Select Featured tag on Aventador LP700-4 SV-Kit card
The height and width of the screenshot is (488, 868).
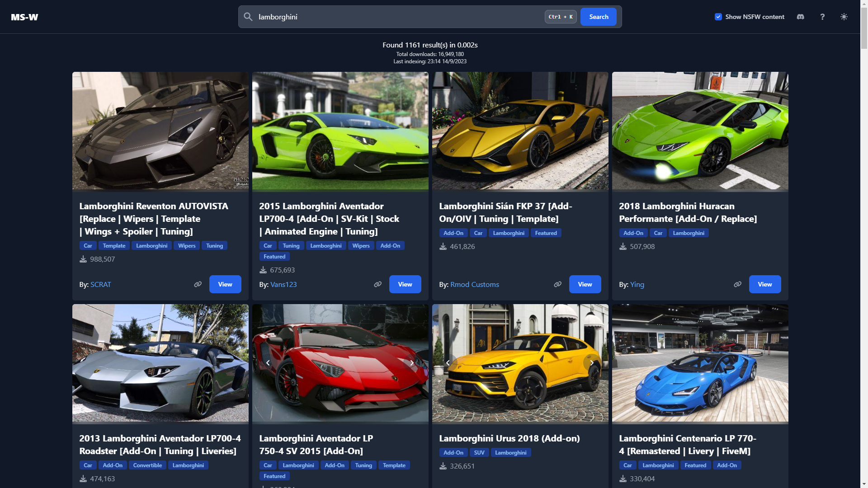click(x=274, y=257)
